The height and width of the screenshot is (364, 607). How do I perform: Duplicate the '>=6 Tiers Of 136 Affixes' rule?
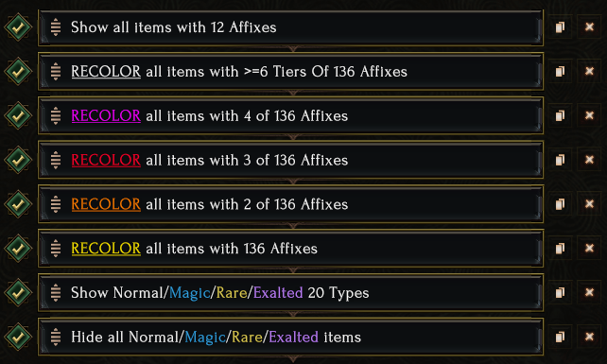(560, 71)
